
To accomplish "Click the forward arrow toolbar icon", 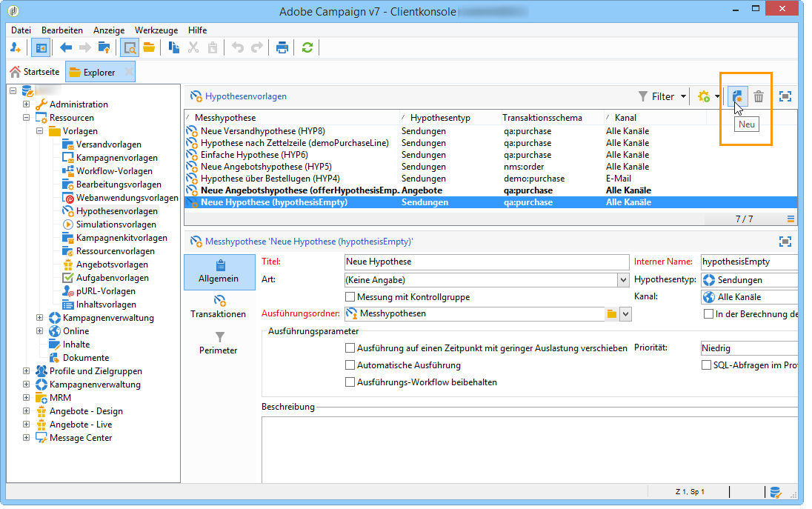I will pos(85,47).
